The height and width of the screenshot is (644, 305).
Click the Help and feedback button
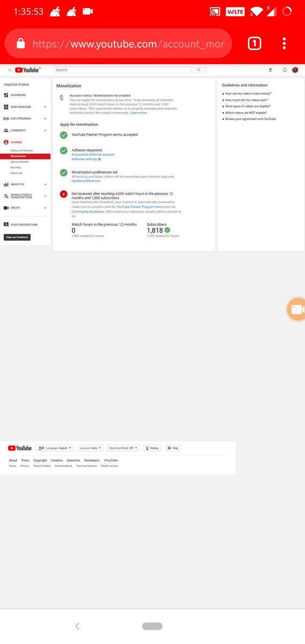[x=17, y=237]
